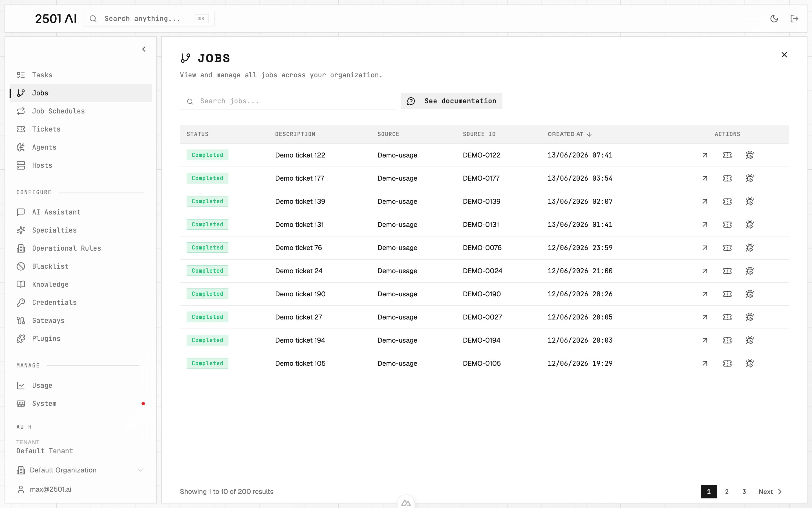Click the logout icon in header
Image resolution: width=812 pixels, height=508 pixels.
point(794,18)
